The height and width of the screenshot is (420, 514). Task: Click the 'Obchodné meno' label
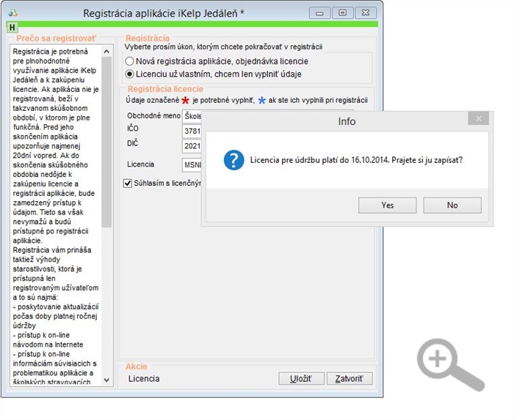pyautogui.click(x=153, y=116)
